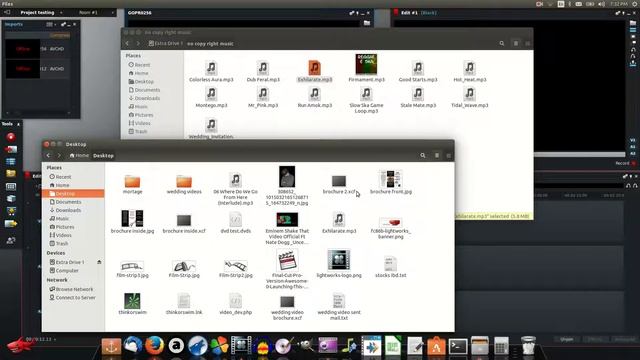Select brochure front.jpg file
Viewport: 640px width, 360px height.
pos(391,182)
